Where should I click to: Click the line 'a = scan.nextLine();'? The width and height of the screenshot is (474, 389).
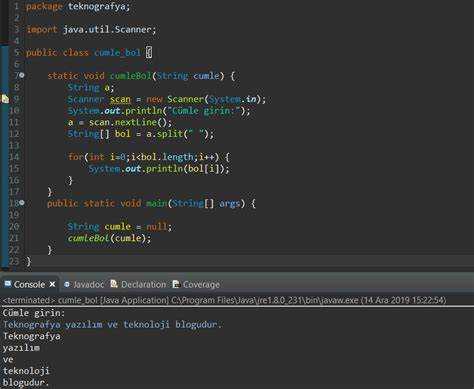120,122
